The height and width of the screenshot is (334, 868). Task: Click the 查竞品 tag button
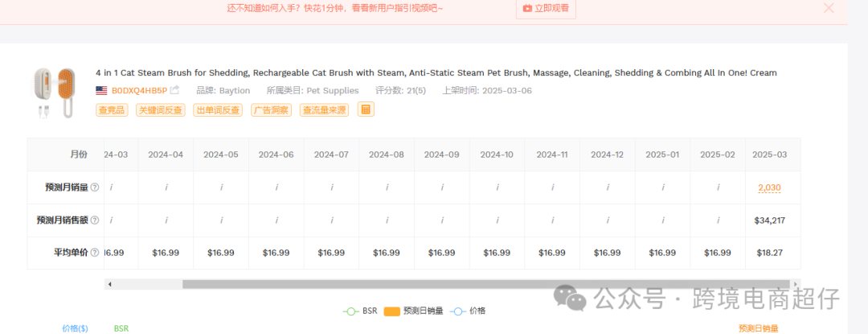coord(112,110)
